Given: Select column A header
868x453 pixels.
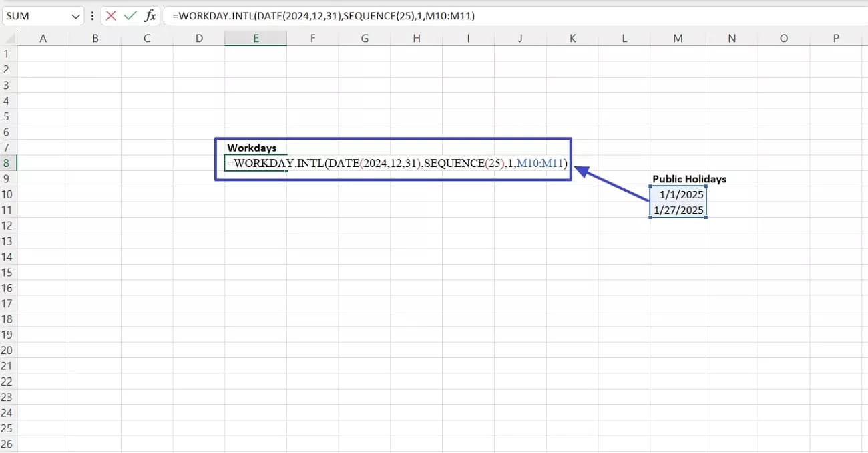Looking at the screenshot, I should click(43, 38).
